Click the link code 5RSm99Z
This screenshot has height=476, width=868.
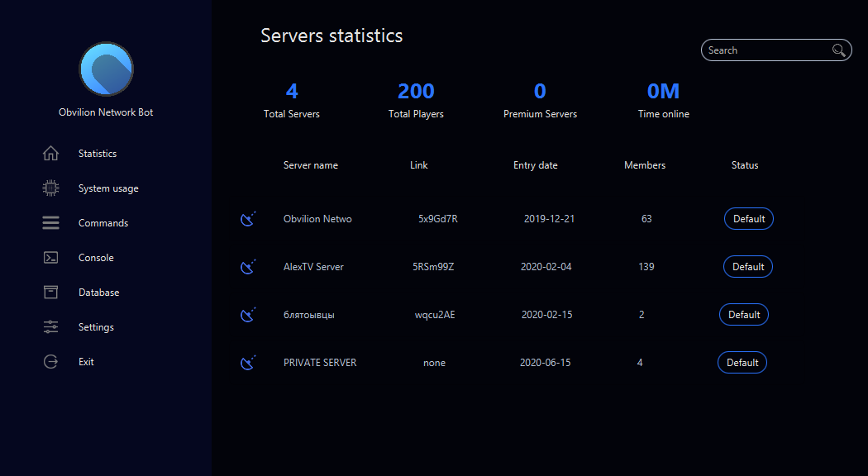[x=433, y=267]
